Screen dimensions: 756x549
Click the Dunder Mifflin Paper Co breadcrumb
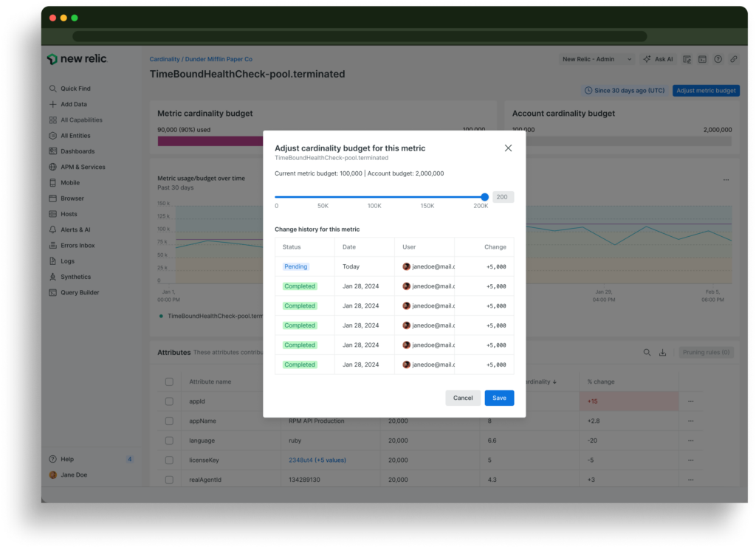pos(219,59)
